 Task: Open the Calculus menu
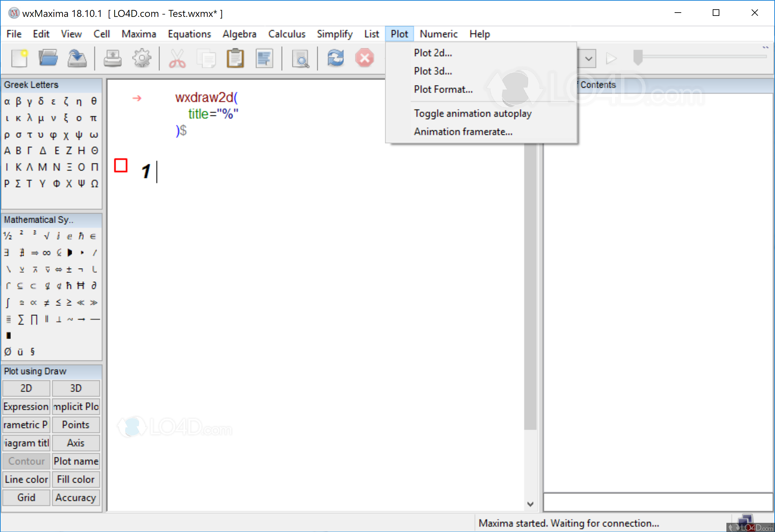[x=287, y=34]
